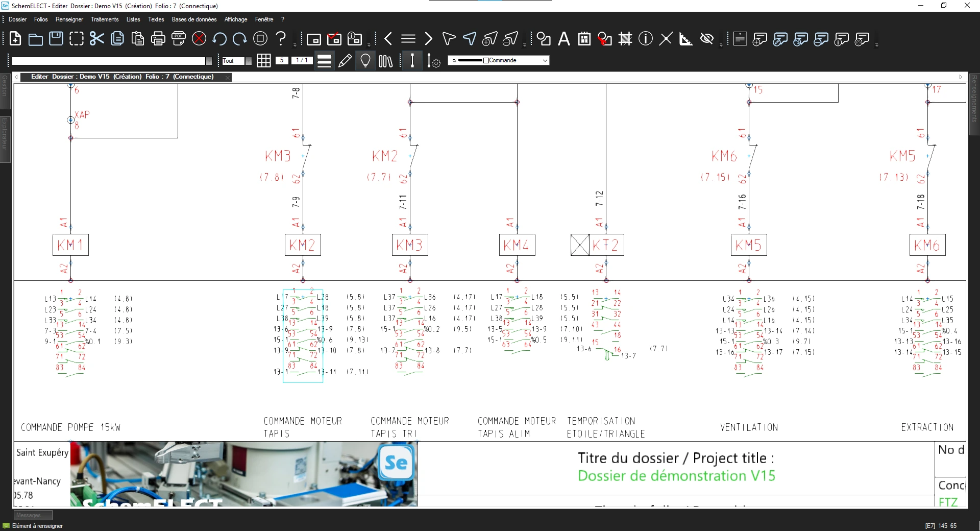This screenshot has height=531, width=980.
Task: Toggle the grid display icon
Action: (x=263, y=61)
